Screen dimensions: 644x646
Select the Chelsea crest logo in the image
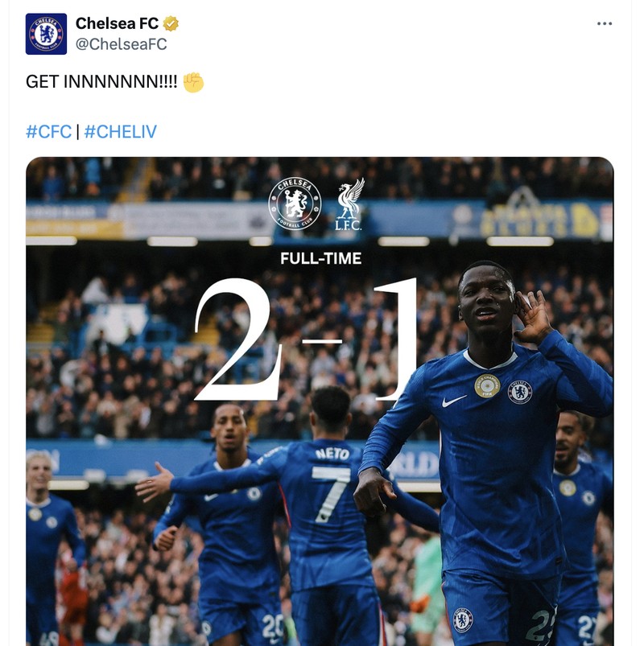click(x=295, y=201)
